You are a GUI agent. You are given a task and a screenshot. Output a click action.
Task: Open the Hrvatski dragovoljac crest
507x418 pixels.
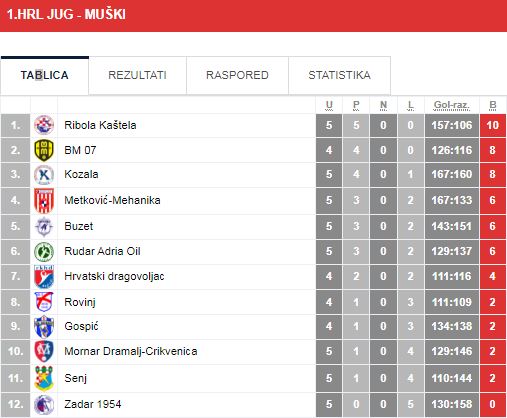coord(44,277)
